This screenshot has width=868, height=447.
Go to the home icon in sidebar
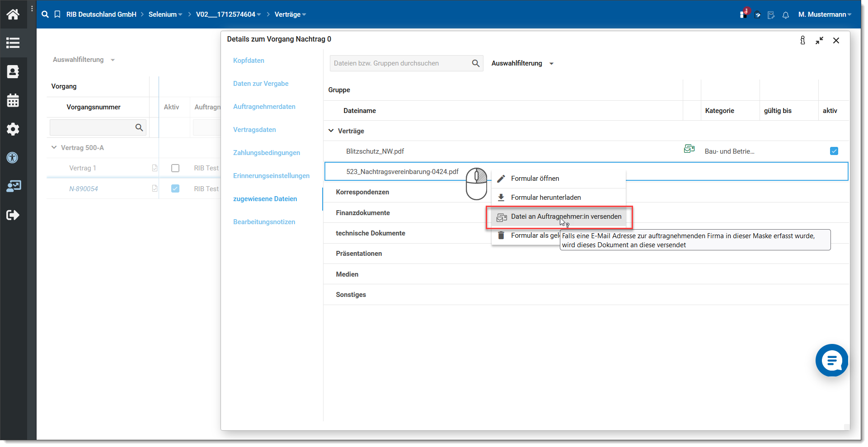(x=13, y=14)
